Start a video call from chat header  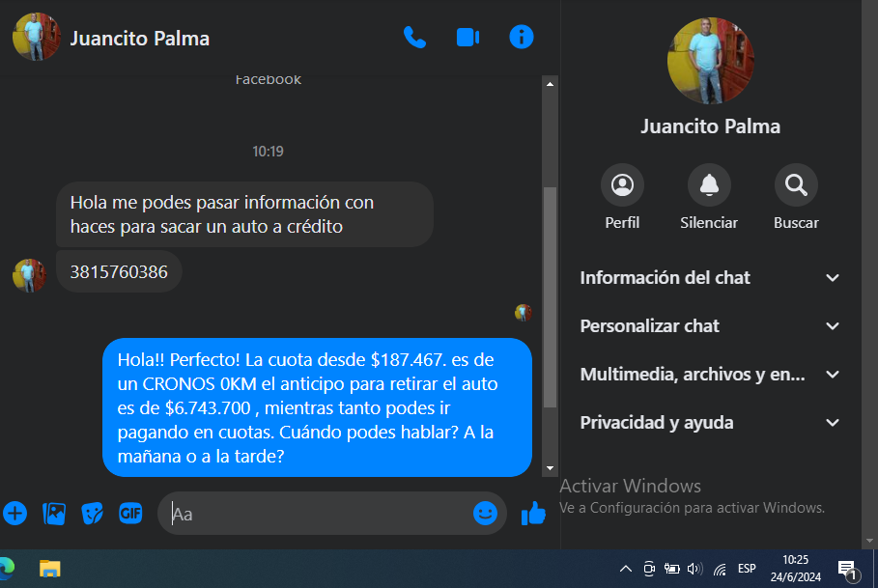(467, 38)
